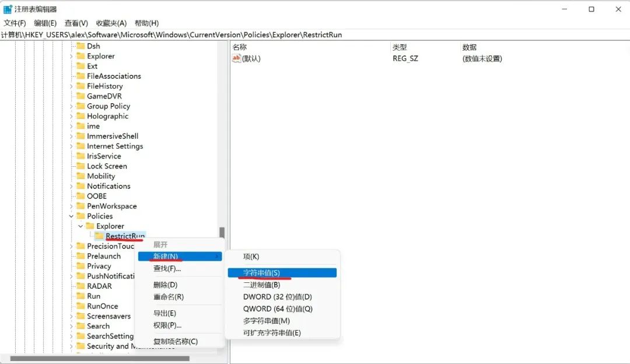Image resolution: width=630 pixels, height=364 pixels.
Task: Click the RADAR folder icon
Action: [80, 286]
